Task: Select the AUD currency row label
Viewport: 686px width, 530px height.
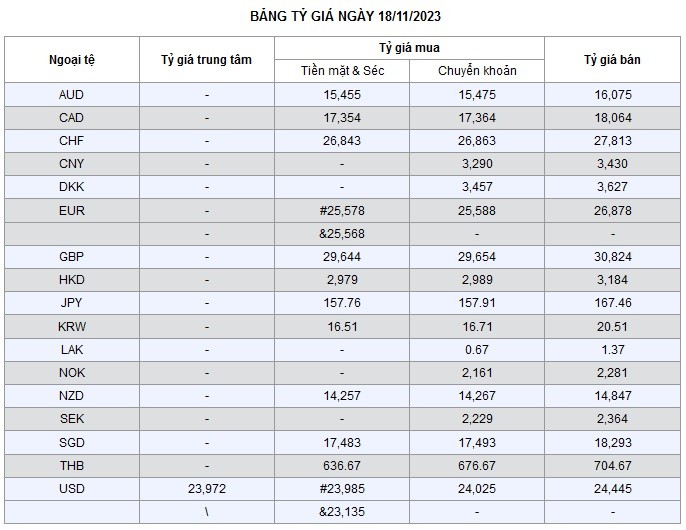Action: [x=72, y=95]
